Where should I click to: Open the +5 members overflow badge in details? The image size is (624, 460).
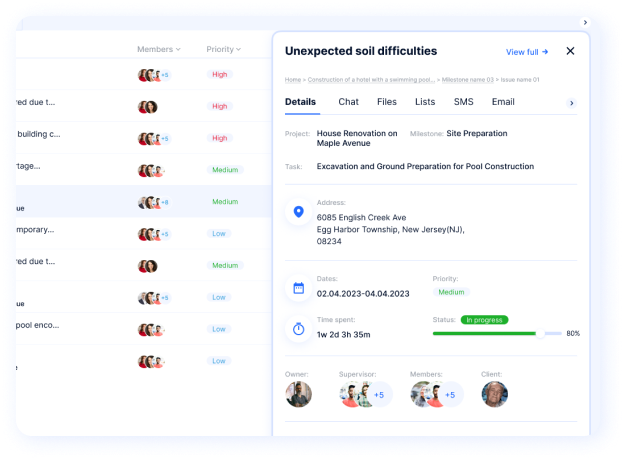click(x=450, y=395)
